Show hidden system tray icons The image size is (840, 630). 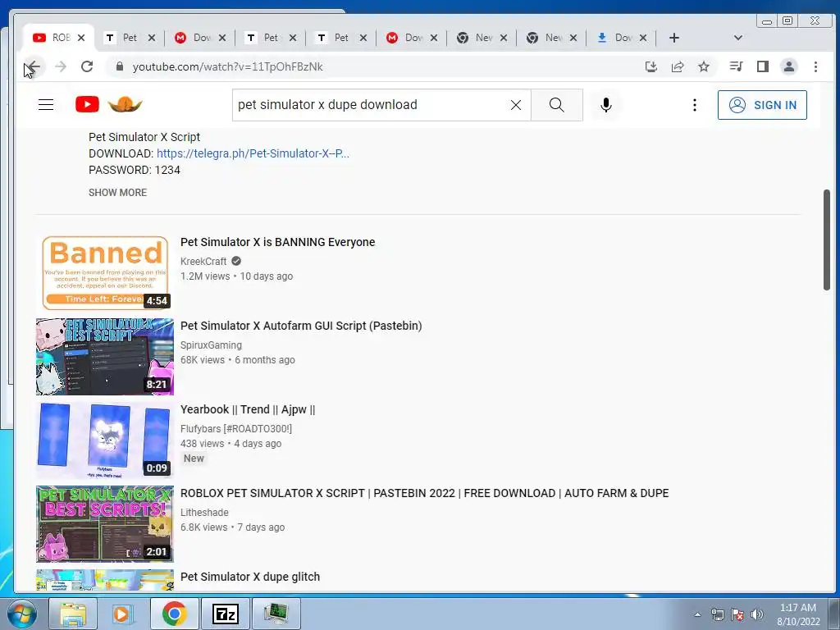(x=697, y=614)
